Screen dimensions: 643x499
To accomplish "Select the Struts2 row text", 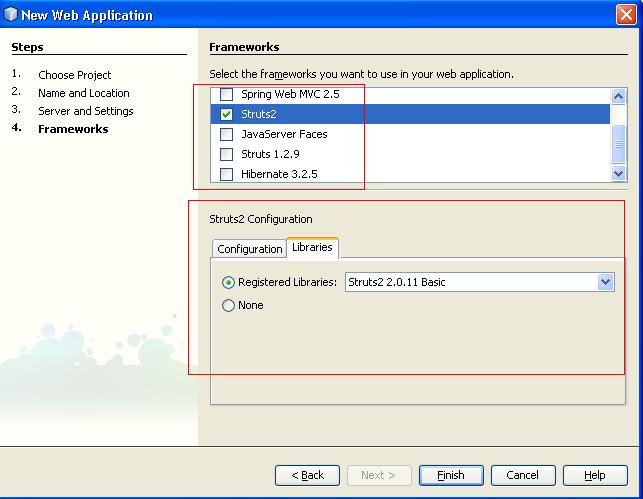I will 259,114.
